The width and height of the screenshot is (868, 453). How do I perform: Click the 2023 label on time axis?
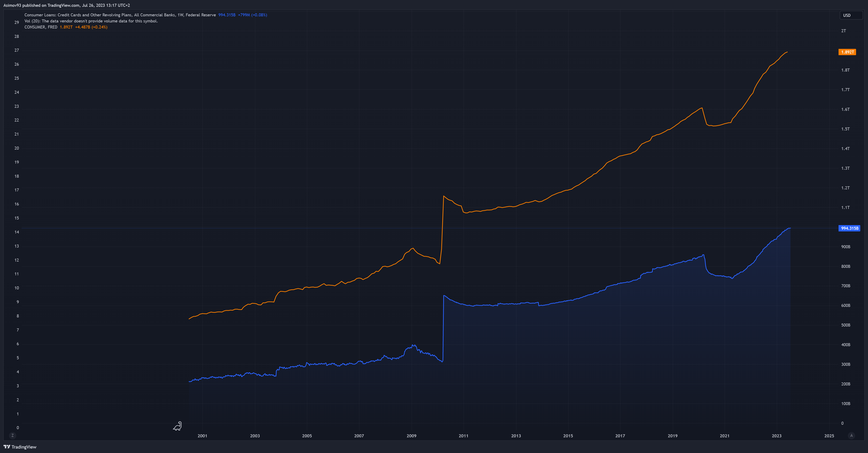coord(776,436)
